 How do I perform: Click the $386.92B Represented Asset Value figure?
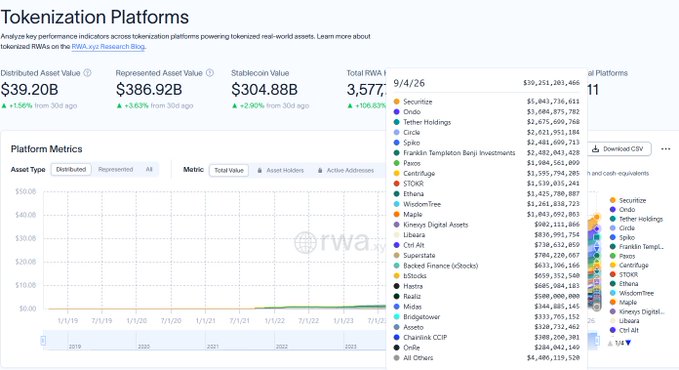pyautogui.click(x=149, y=90)
